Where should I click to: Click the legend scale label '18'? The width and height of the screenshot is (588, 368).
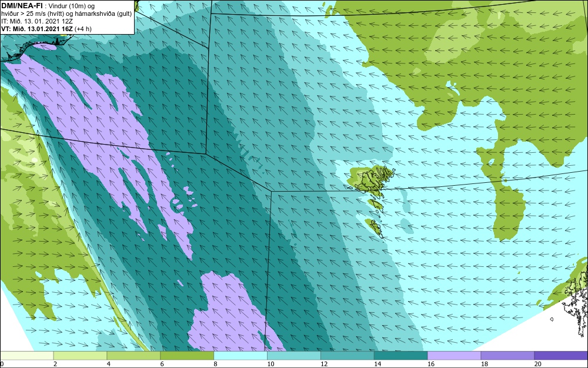click(485, 364)
